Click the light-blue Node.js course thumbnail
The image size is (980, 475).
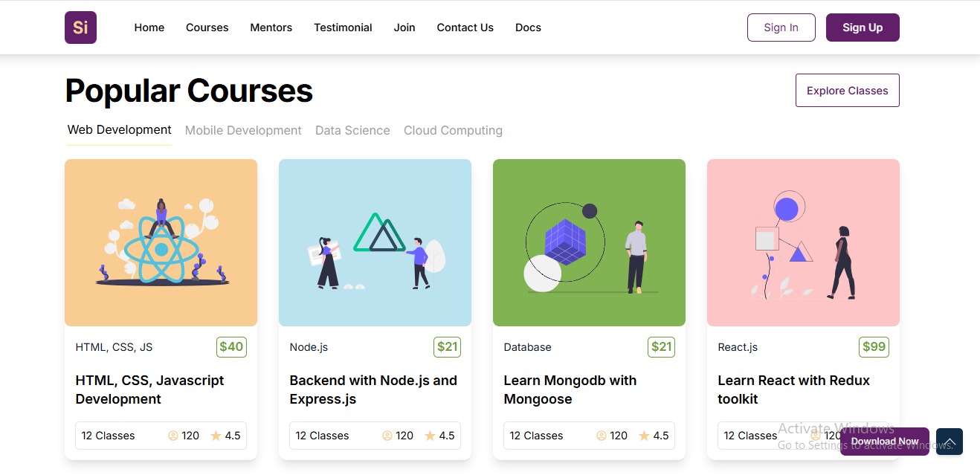coord(375,242)
